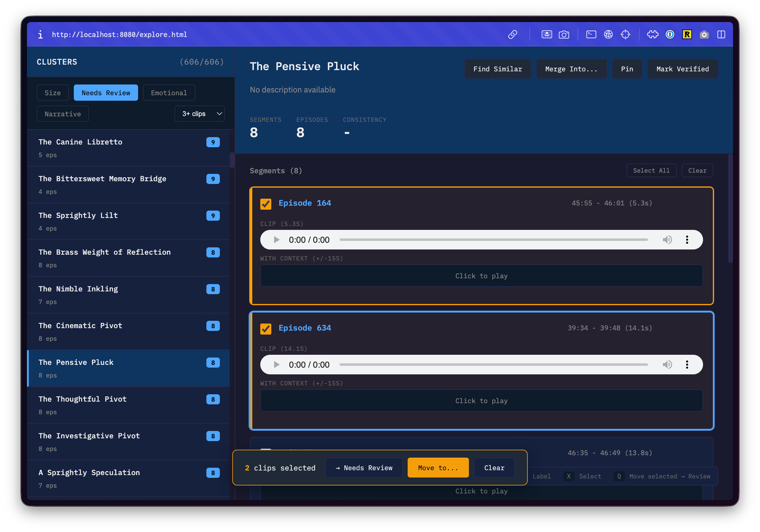
Task: Open the Move to... menu
Action: [438, 468]
